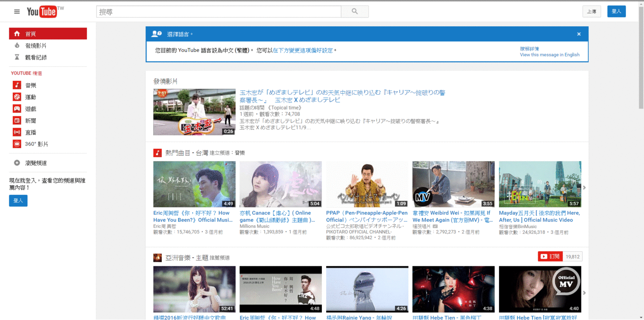The image size is (644, 320).
Task: Open the 亦帆 Canace 虐心 thumbnail
Action: click(281, 184)
